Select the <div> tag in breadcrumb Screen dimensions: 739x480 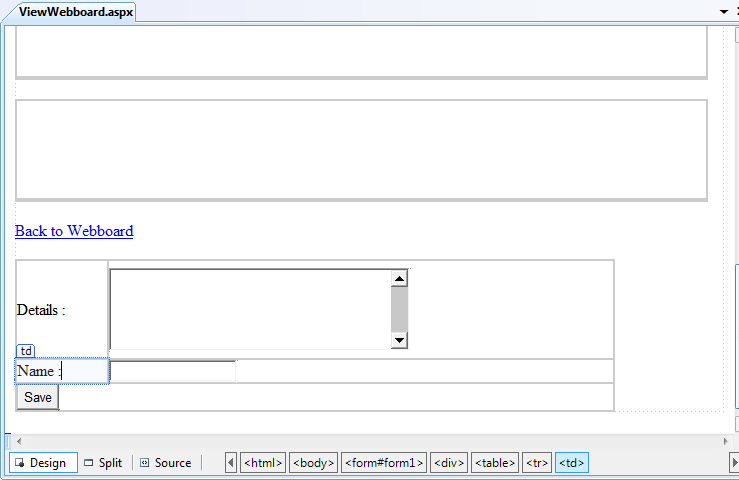[x=449, y=463]
